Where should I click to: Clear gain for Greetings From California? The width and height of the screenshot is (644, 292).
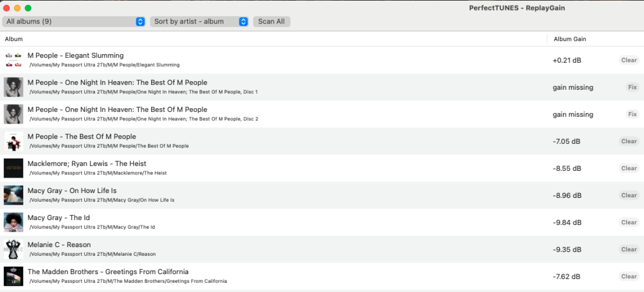click(x=629, y=277)
